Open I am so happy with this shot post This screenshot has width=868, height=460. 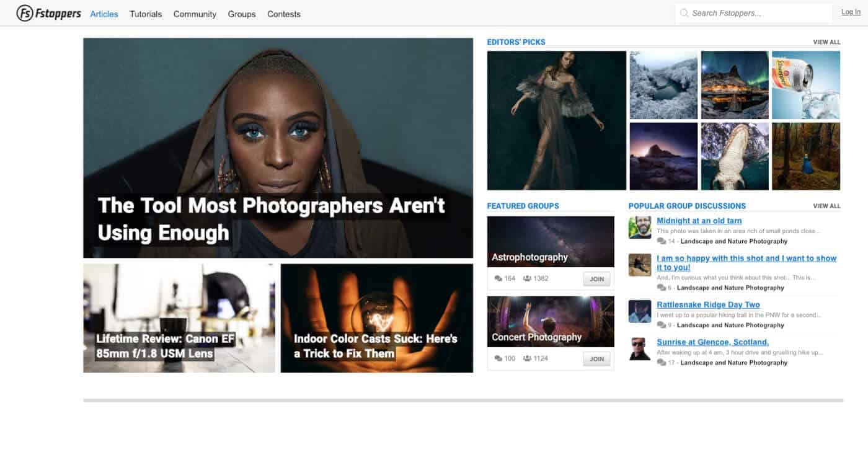click(746, 263)
